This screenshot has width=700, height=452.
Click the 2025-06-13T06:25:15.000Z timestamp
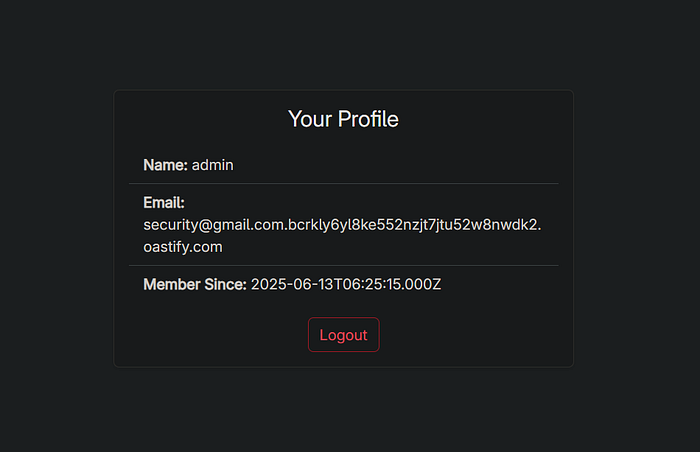(x=346, y=285)
